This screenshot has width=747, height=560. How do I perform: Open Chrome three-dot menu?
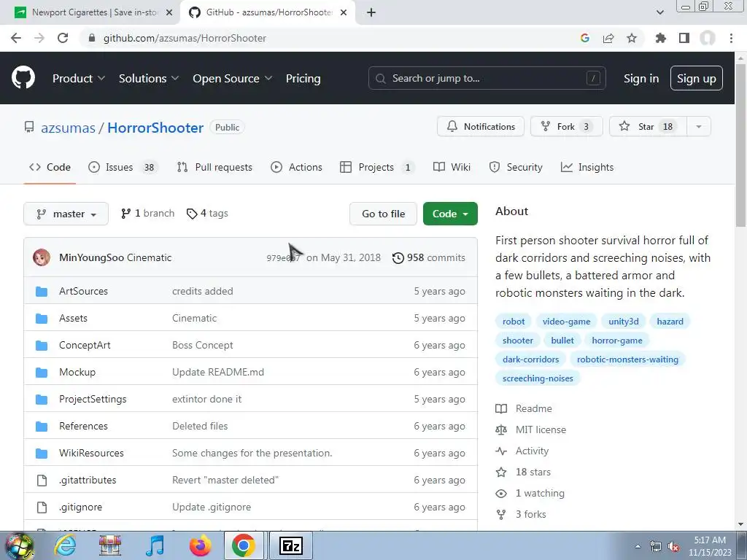[731, 38]
